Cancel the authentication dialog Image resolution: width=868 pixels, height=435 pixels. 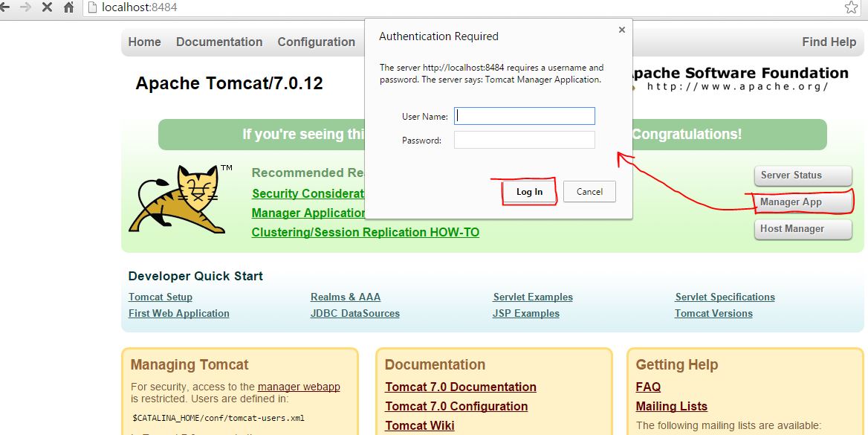click(589, 192)
